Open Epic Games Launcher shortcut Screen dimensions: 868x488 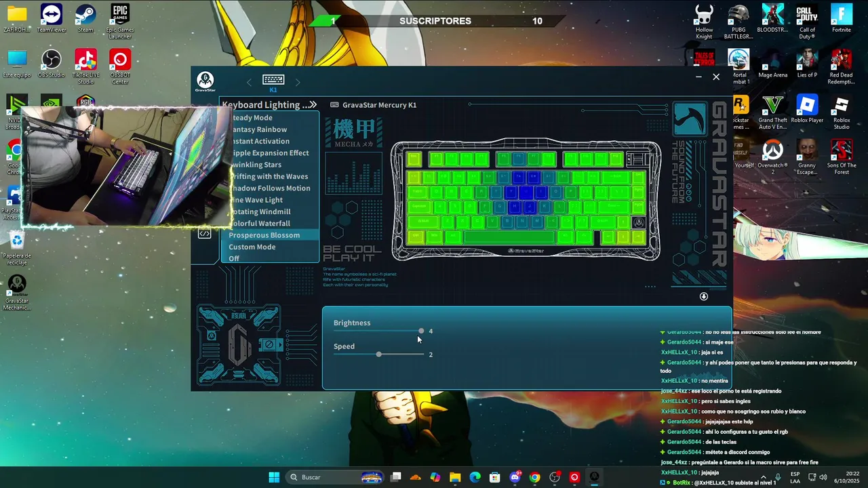(x=120, y=22)
